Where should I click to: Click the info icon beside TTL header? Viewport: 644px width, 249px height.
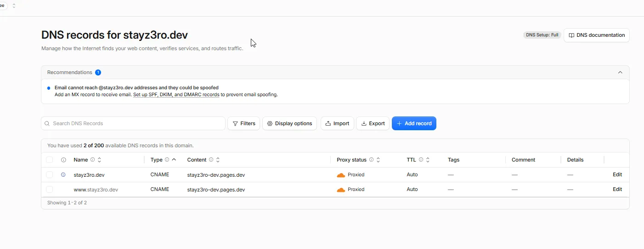pos(421,160)
